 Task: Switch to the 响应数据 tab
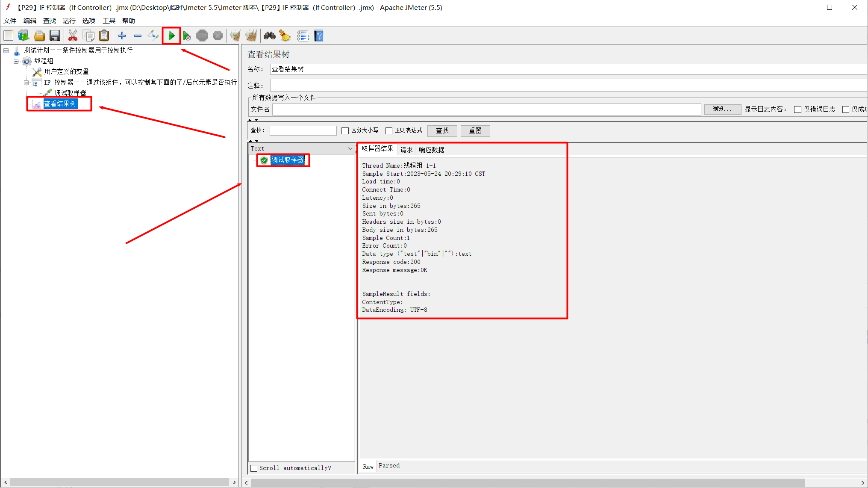(x=431, y=150)
